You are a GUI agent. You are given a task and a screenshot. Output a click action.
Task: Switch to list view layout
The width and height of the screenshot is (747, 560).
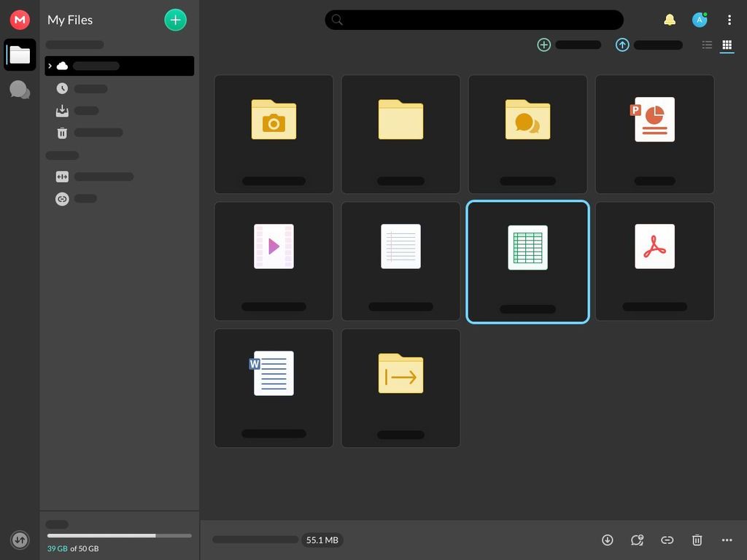tap(706, 44)
